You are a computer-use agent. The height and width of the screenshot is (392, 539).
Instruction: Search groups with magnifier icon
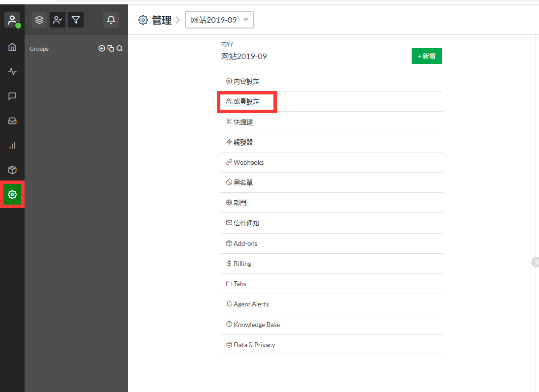(120, 49)
